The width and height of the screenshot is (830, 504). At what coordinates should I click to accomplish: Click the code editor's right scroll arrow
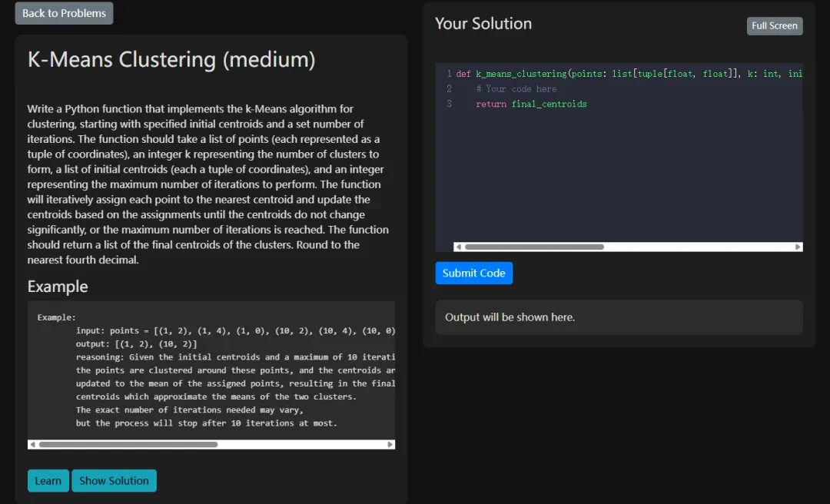coord(798,247)
